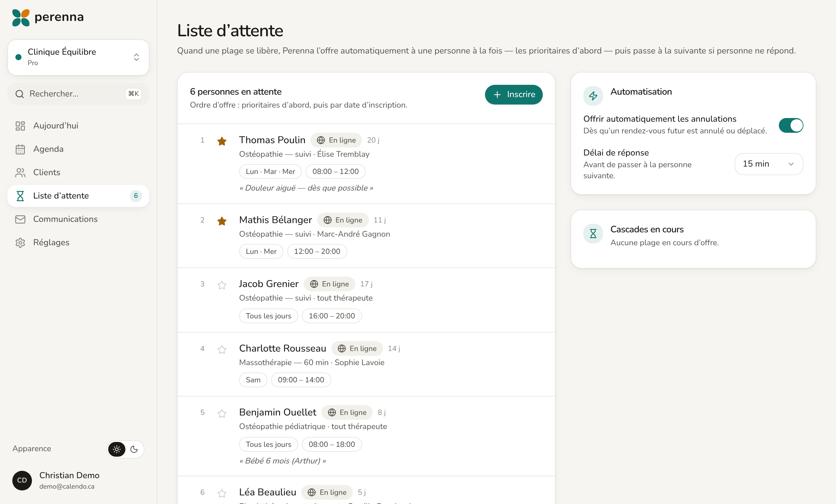Click the Cascades en cours hourglass icon

[593, 233]
